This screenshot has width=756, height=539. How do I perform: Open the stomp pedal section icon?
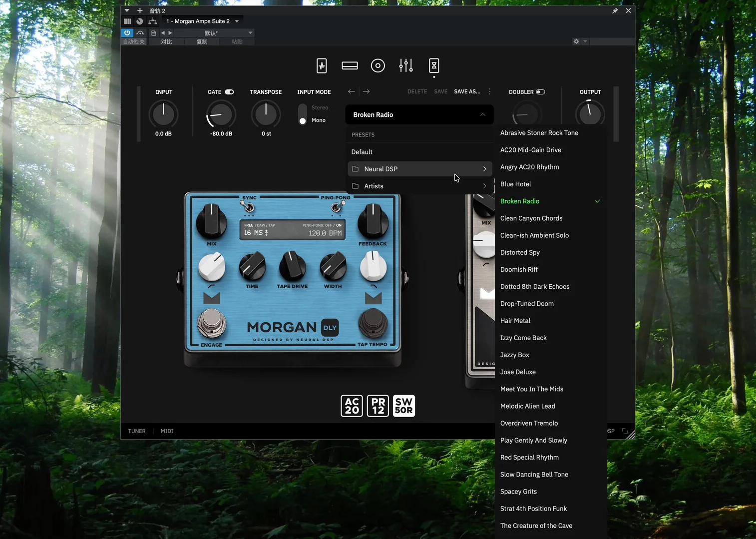[x=322, y=66]
